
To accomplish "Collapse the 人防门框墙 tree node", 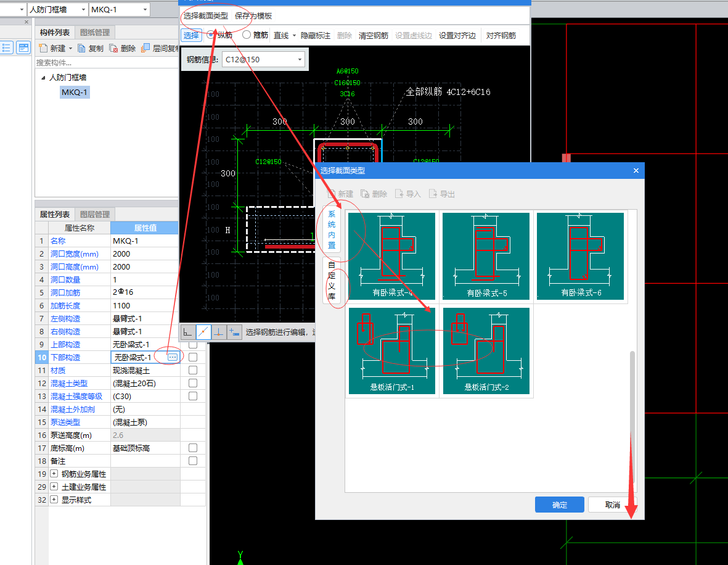I will click(x=43, y=78).
